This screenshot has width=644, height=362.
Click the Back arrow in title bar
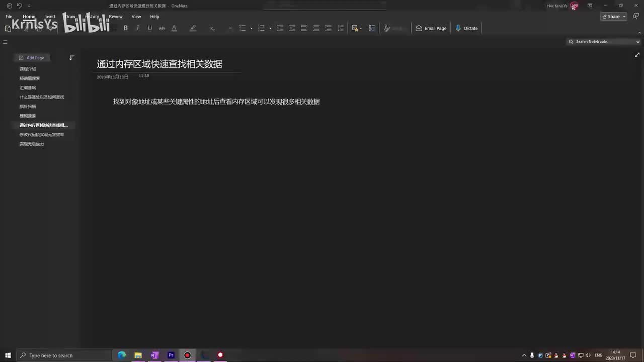point(10,6)
